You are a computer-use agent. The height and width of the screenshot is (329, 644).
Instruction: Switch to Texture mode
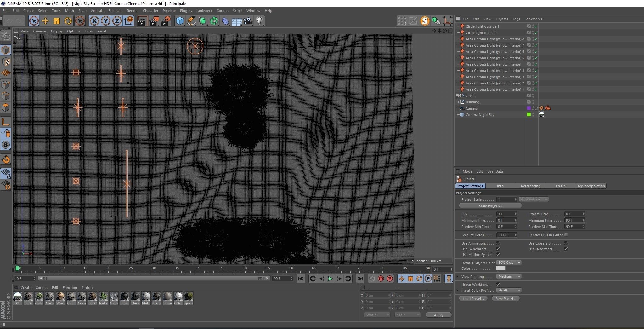click(6, 62)
